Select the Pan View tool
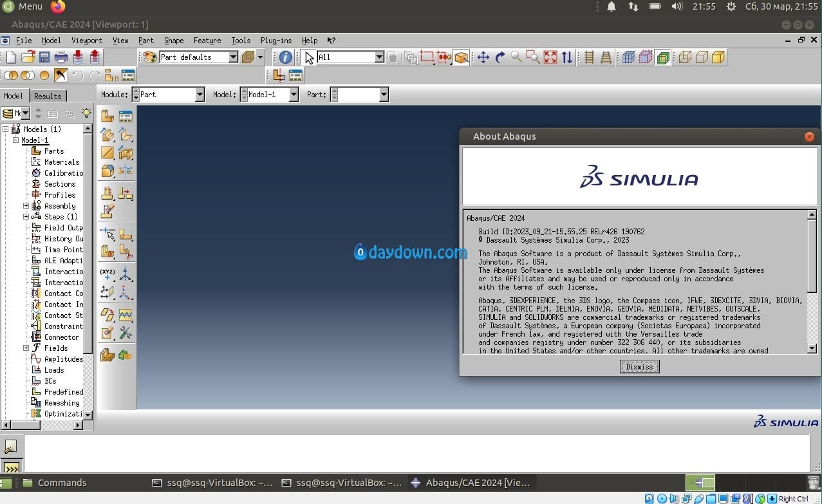Image resolution: width=822 pixels, height=504 pixels. pos(483,57)
